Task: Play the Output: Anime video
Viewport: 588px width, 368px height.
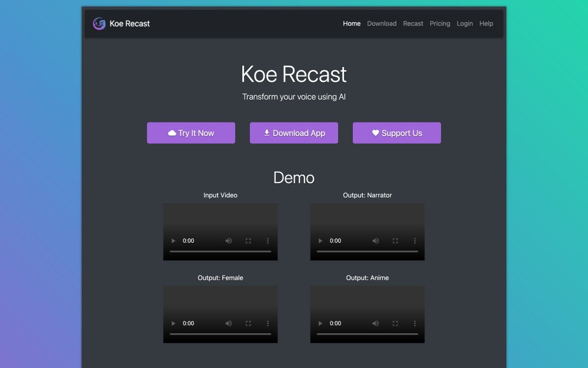Action: pyautogui.click(x=320, y=323)
